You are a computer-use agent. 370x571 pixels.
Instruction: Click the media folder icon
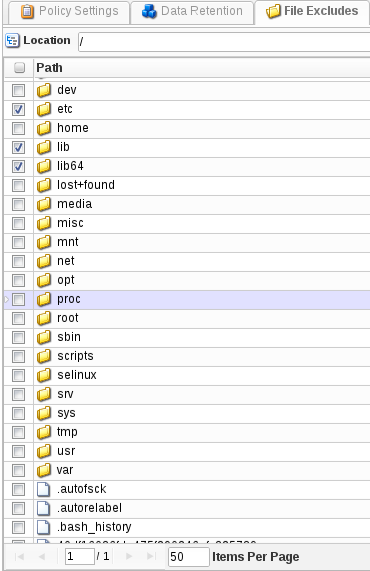pos(44,204)
